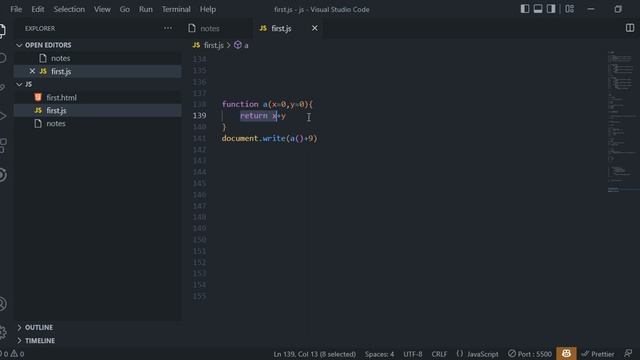Switch to the notes editor tab
Image resolution: width=640 pixels, height=360 pixels.
coord(210,28)
